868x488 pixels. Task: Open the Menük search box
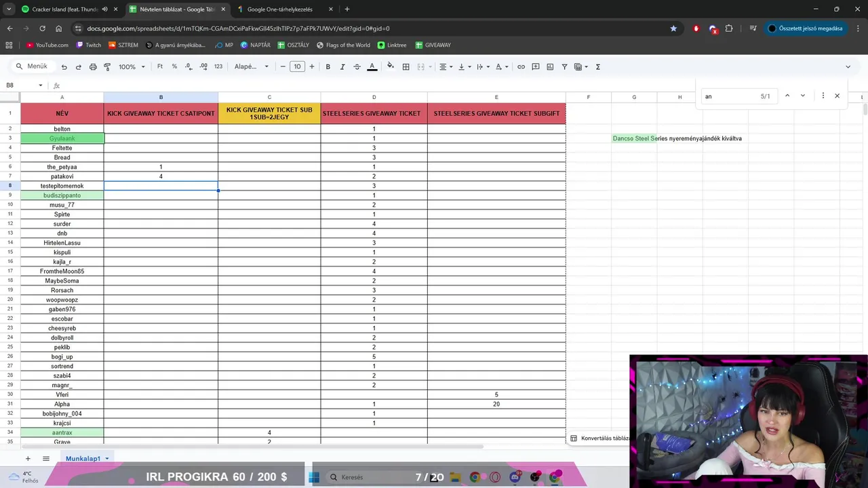tap(31, 66)
